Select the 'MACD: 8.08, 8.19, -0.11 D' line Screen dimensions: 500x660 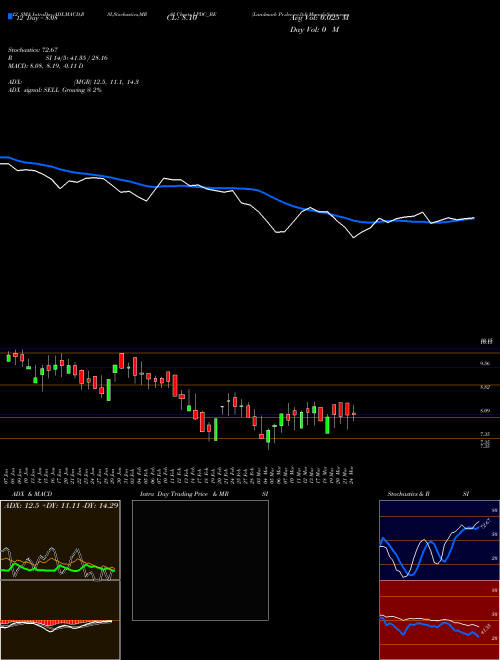tap(45, 66)
